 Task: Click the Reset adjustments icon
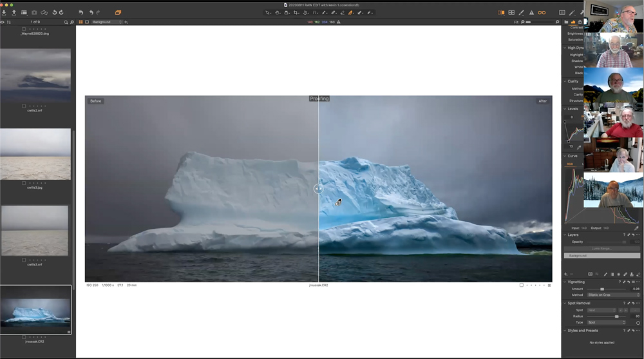80,12
